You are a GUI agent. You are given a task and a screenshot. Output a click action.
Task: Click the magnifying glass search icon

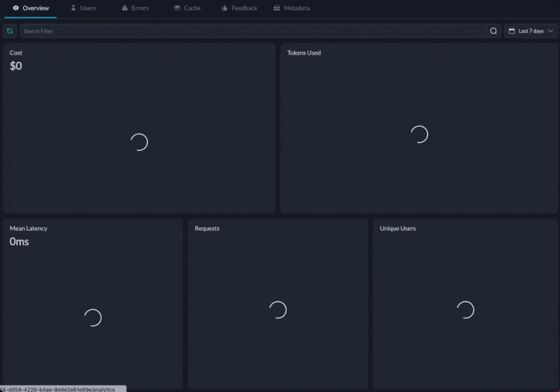(494, 31)
